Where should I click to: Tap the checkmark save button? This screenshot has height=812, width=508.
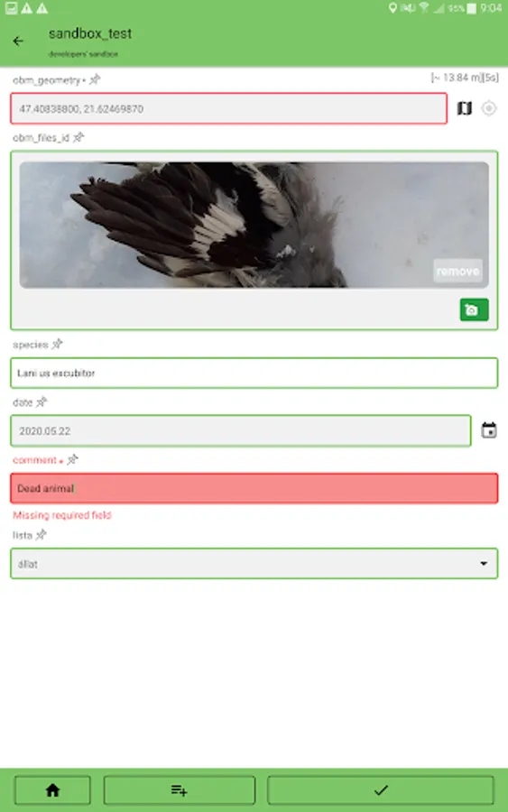[381, 790]
